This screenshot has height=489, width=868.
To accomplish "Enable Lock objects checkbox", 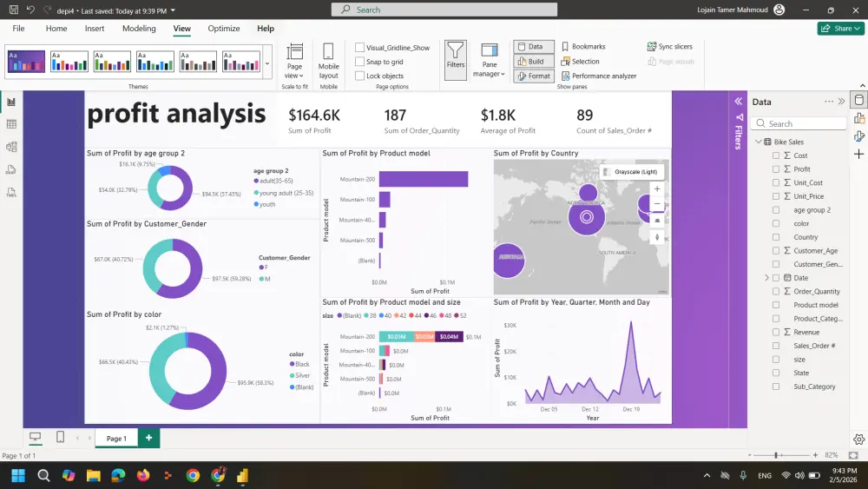I will click(360, 76).
